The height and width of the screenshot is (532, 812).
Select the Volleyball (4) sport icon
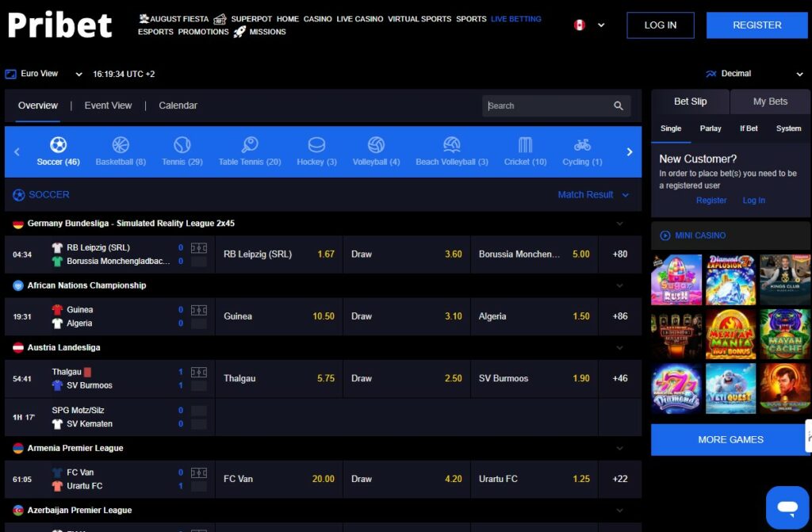[x=376, y=144]
